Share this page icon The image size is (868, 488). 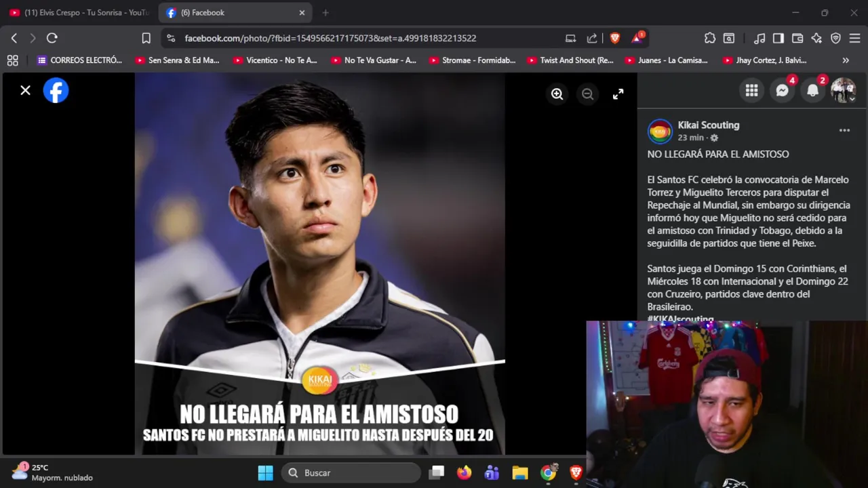pos(592,38)
